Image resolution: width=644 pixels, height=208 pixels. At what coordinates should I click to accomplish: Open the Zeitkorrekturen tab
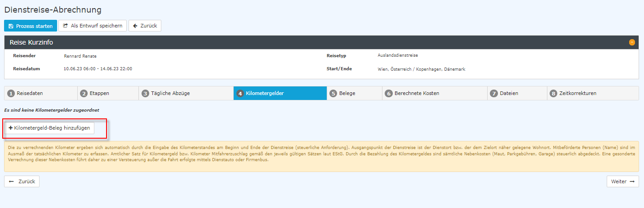pyautogui.click(x=592, y=93)
